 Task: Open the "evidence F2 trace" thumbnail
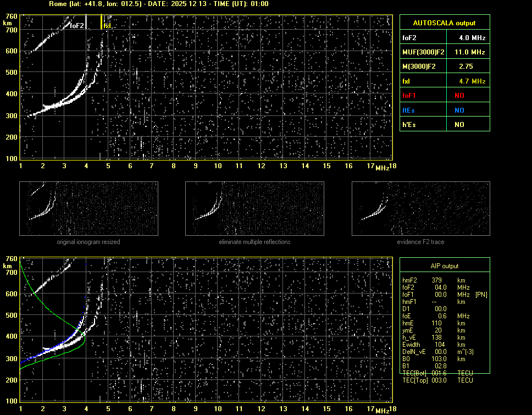[421, 209]
